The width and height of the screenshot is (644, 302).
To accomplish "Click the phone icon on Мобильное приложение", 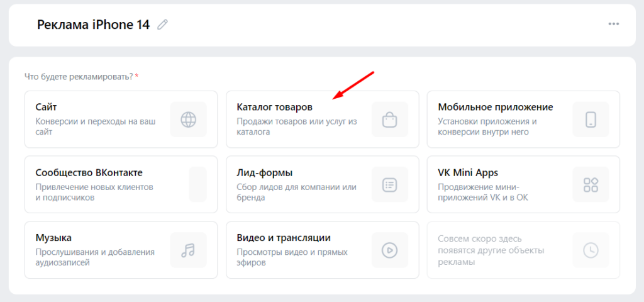I will click(591, 120).
